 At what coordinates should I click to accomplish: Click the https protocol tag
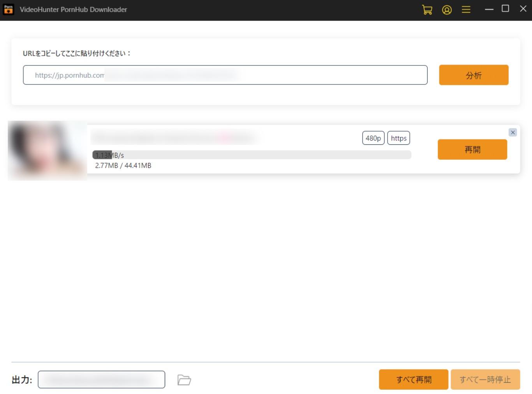click(x=398, y=138)
